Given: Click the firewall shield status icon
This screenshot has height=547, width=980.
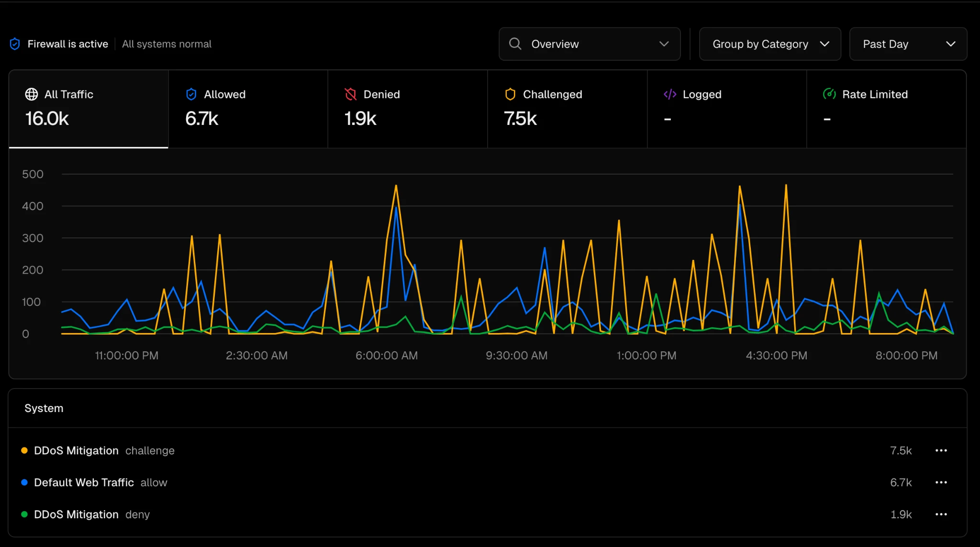Looking at the screenshot, I should (x=15, y=44).
